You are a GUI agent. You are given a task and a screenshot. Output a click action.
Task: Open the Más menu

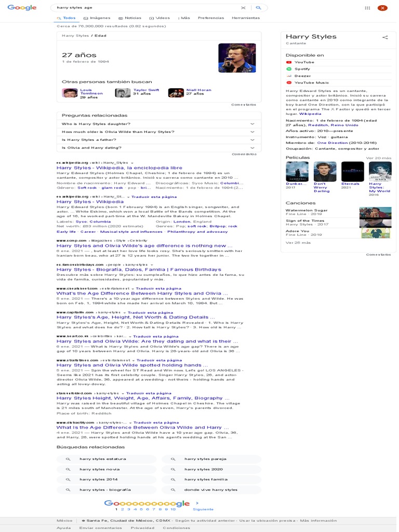[x=184, y=18]
